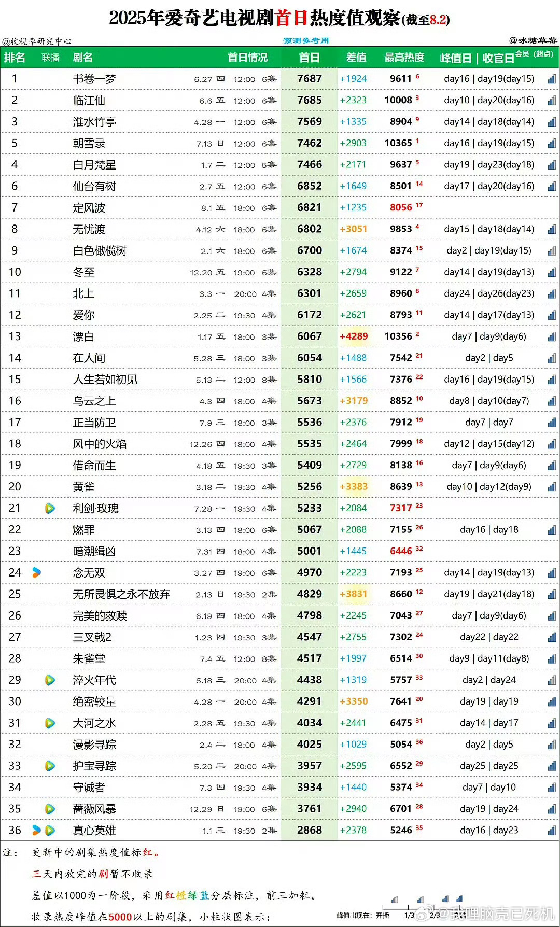The height and width of the screenshot is (927, 560).
Task: Click the drama name 风中的火焰
Action: point(100,444)
